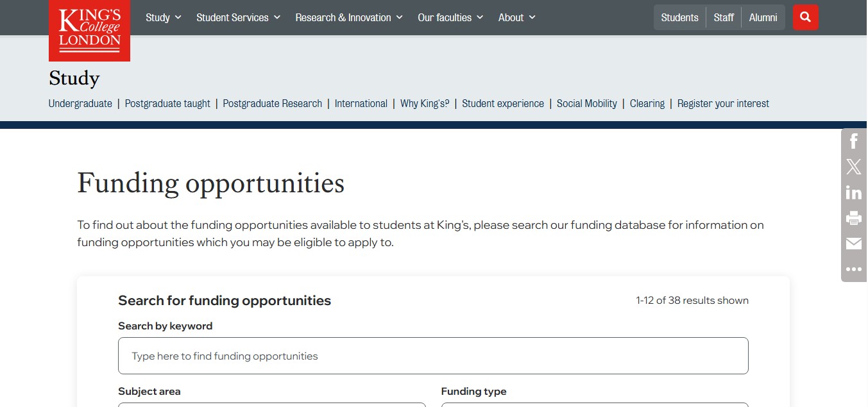Screen dimensions: 868x407
Task: Visit the Register your interest link
Action: [x=723, y=103]
